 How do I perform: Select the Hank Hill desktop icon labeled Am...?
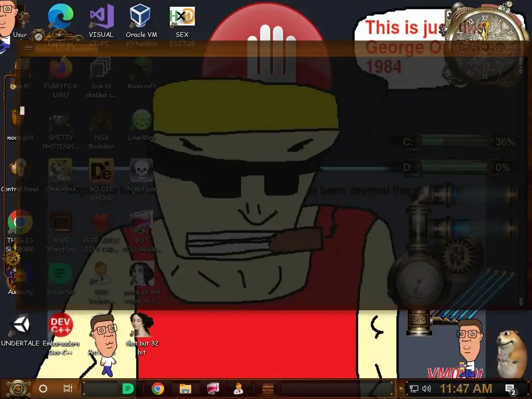pyautogui.click(x=105, y=344)
